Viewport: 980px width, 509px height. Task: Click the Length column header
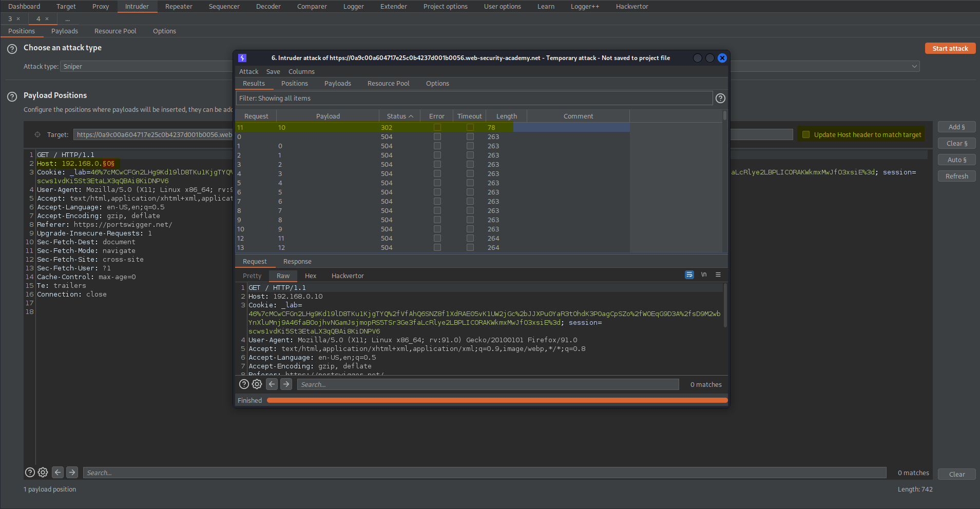(x=506, y=116)
